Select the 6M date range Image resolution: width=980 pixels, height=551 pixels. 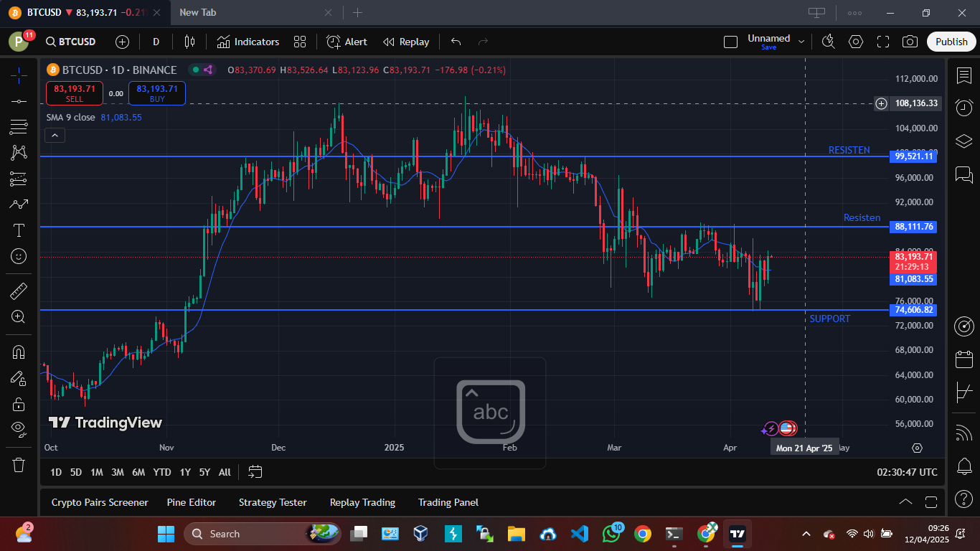tap(138, 472)
